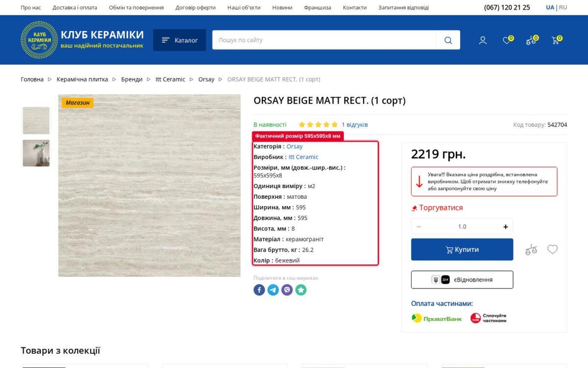Open Доставка і оплата menu item

(75, 7)
